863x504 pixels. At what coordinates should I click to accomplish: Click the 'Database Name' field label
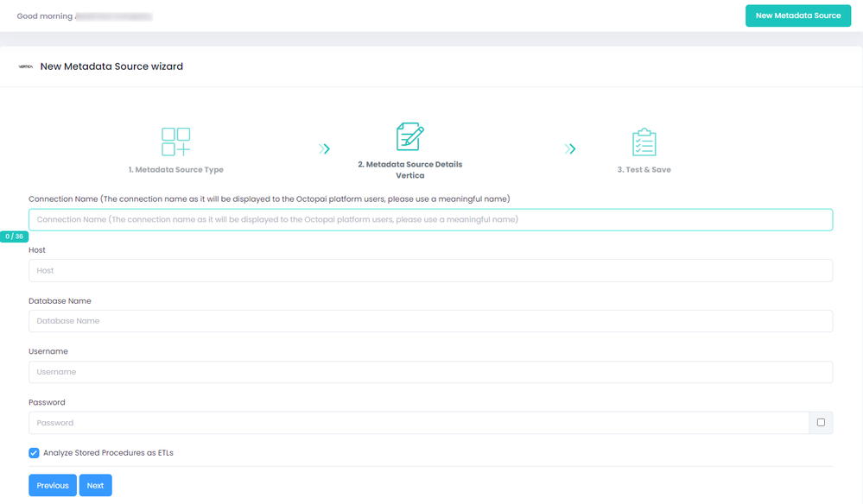coord(60,301)
